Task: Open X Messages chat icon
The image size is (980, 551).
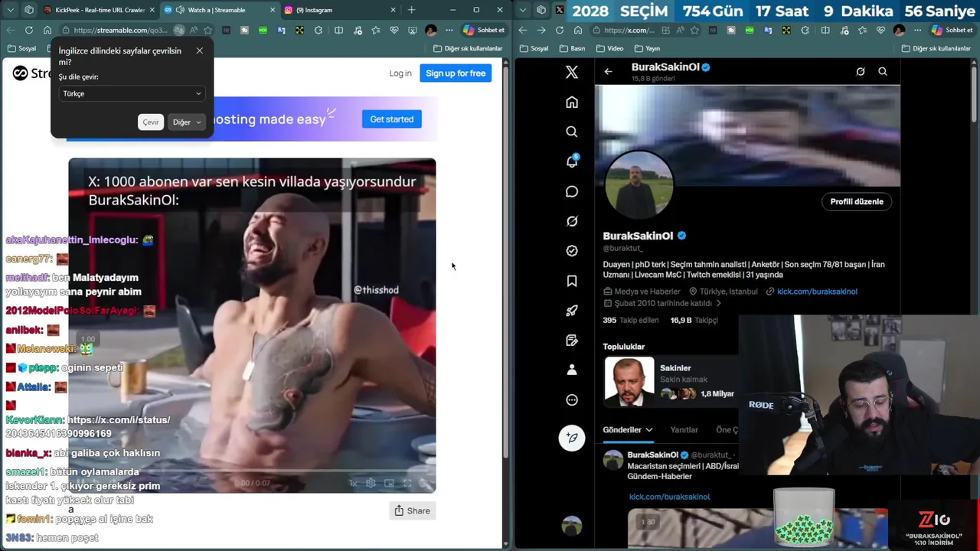Action: click(572, 191)
